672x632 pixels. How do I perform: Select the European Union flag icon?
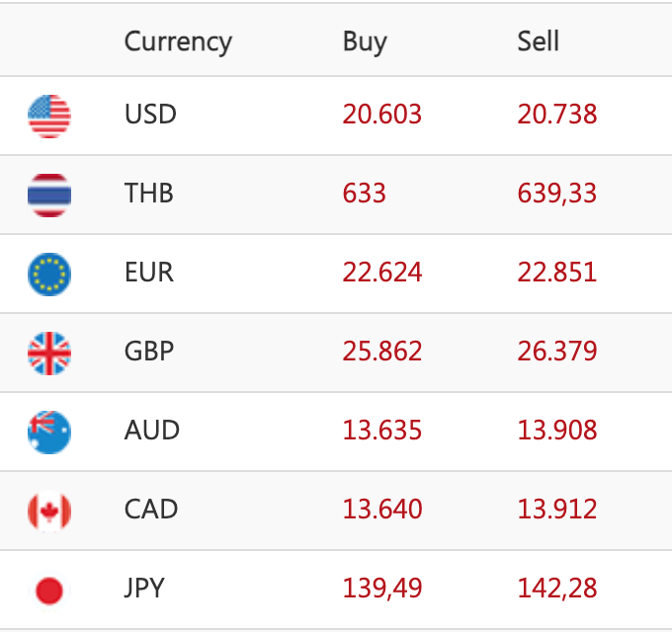coord(49,274)
